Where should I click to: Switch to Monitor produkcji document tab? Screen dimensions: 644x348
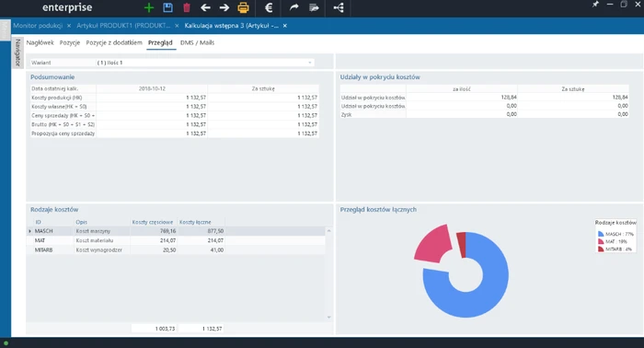click(x=38, y=26)
